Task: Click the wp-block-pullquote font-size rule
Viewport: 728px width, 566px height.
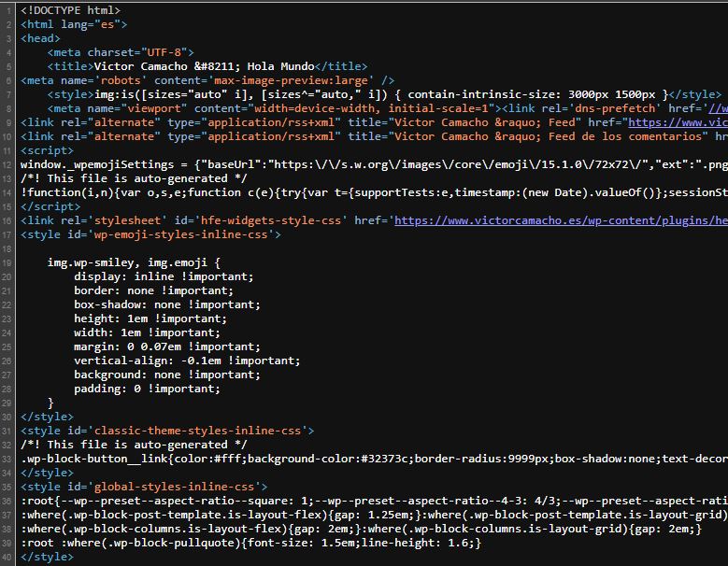Action: 251,543
